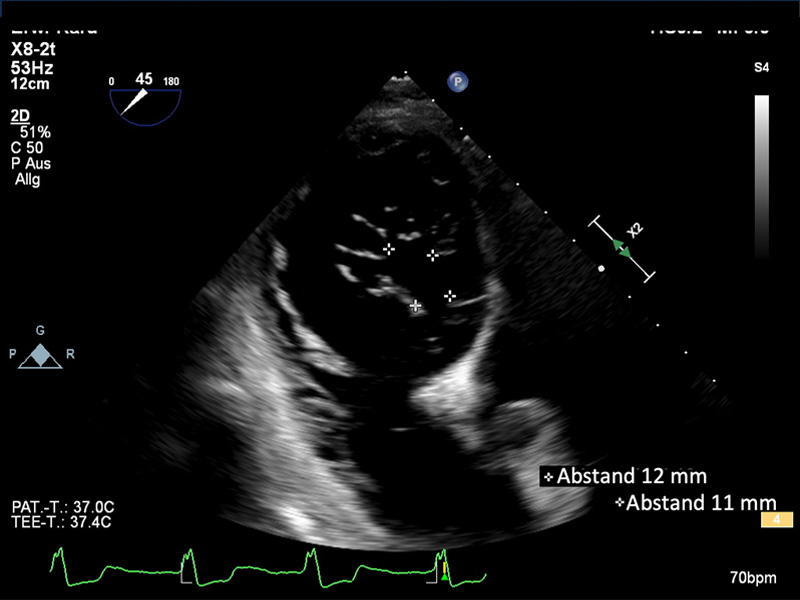Image resolution: width=800 pixels, height=600 pixels.
Task: Click the green triangle on ECG trace
Action: tap(445, 576)
